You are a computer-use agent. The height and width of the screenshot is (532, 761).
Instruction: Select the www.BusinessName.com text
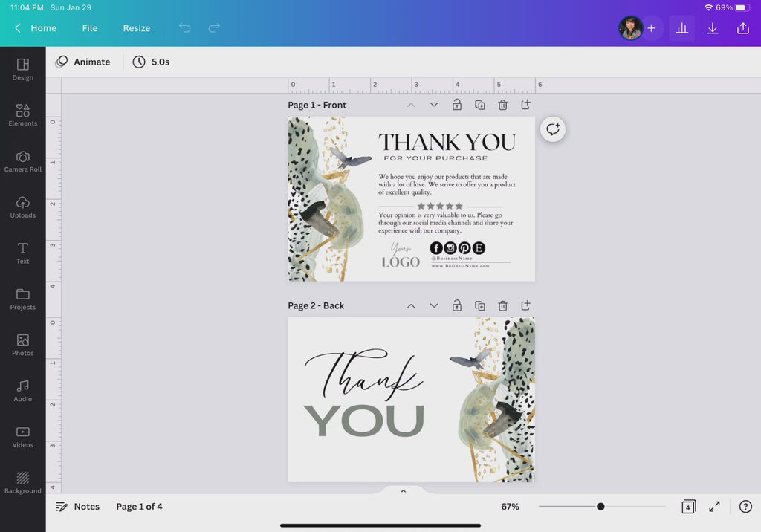(x=461, y=266)
